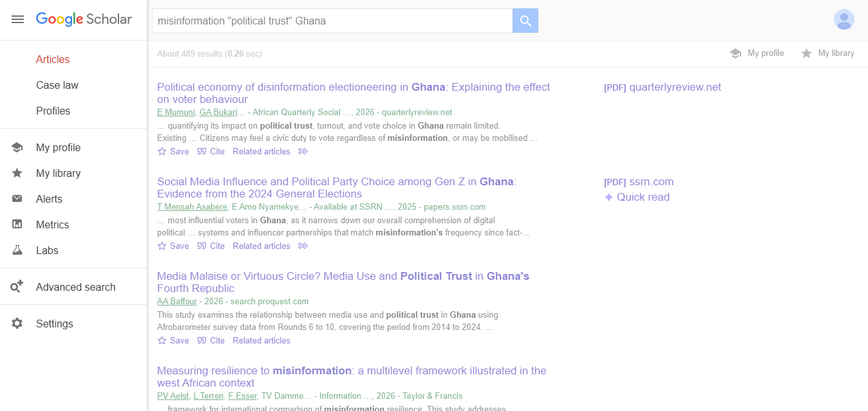Open Social Media Influence article title
This screenshot has height=411, width=868.
click(x=337, y=188)
